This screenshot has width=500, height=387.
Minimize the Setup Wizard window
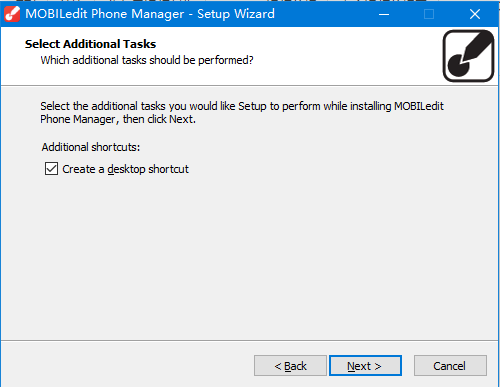tap(384, 14)
